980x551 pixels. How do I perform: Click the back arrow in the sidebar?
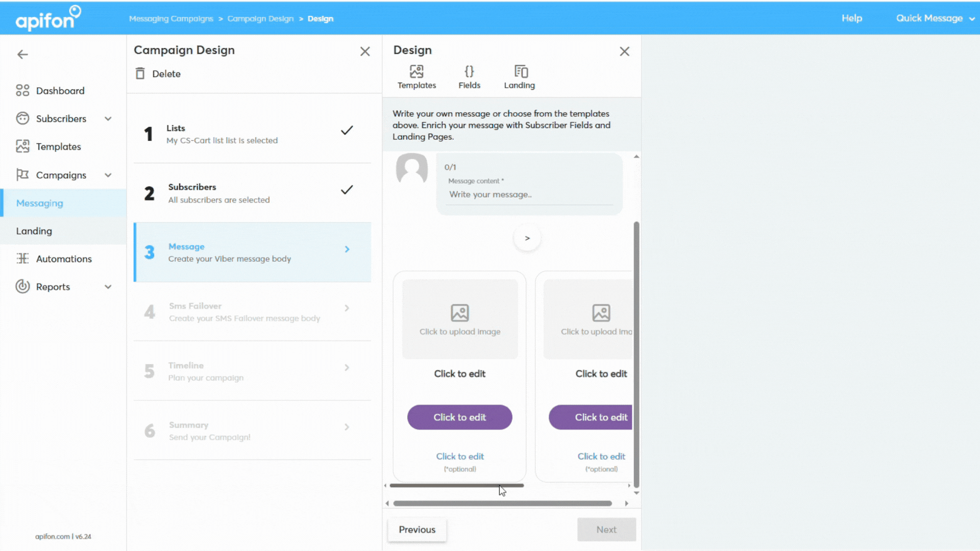coord(22,55)
